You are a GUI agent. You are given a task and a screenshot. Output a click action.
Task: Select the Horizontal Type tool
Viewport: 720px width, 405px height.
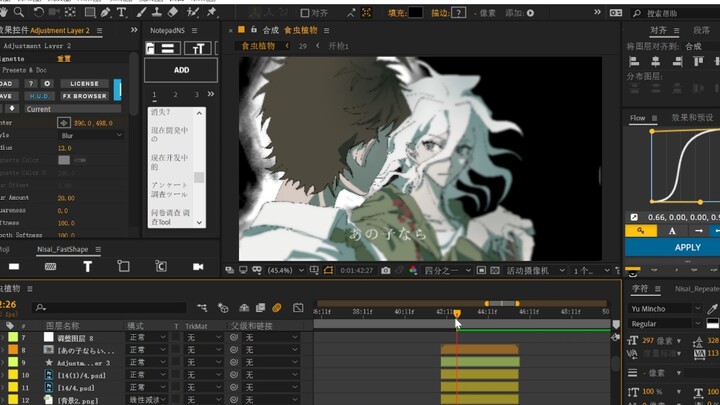click(x=121, y=12)
